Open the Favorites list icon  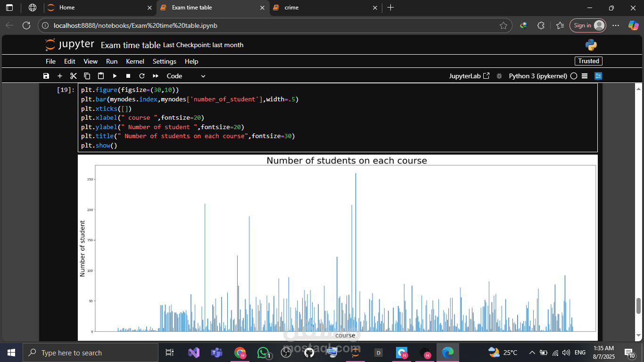click(560, 25)
